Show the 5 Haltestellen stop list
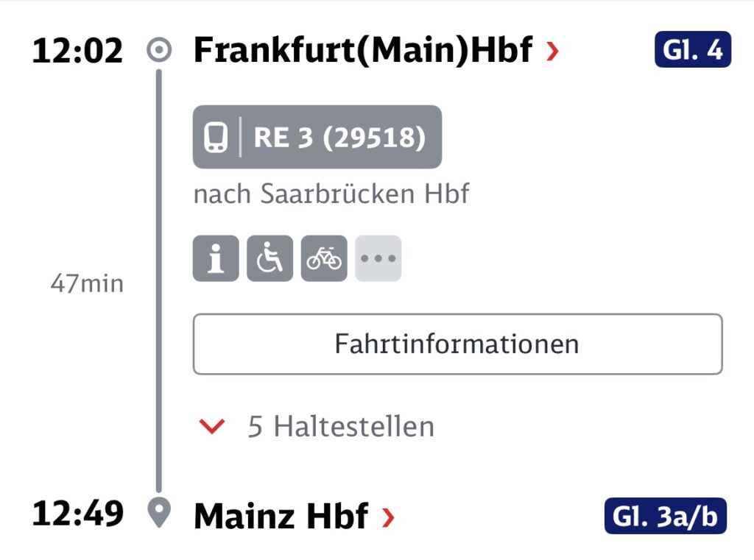Screen dimensions: 754x560 point(341,426)
